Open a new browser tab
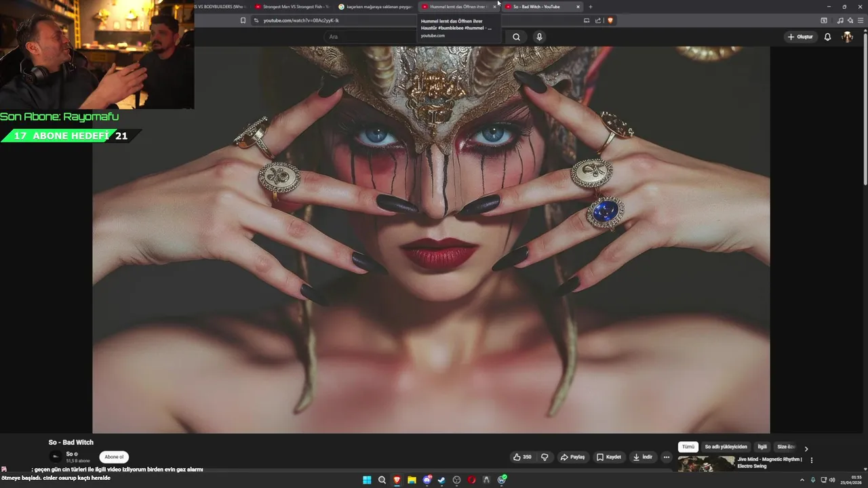The height and width of the screenshot is (488, 868). pyautogui.click(x=590, y=7)
